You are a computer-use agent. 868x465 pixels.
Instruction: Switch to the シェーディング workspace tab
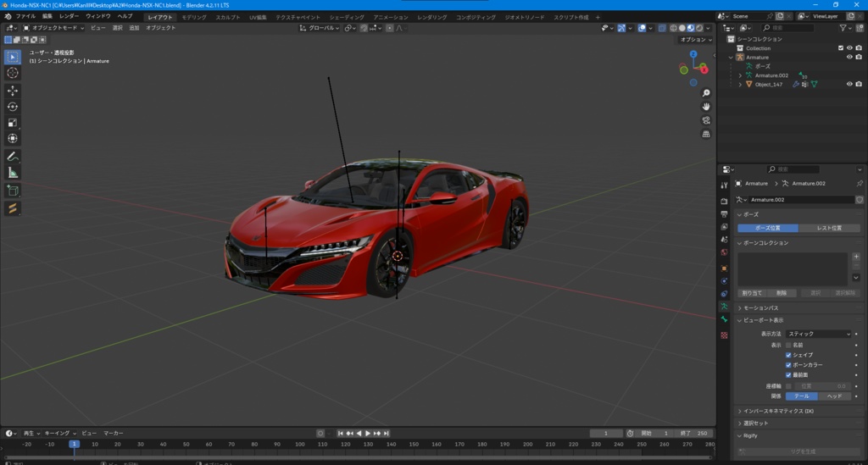click(x=346, y=17)
